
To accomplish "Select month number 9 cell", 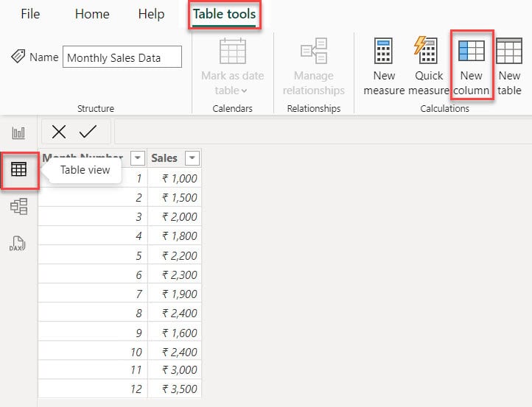I will click(x=93, y=333).
